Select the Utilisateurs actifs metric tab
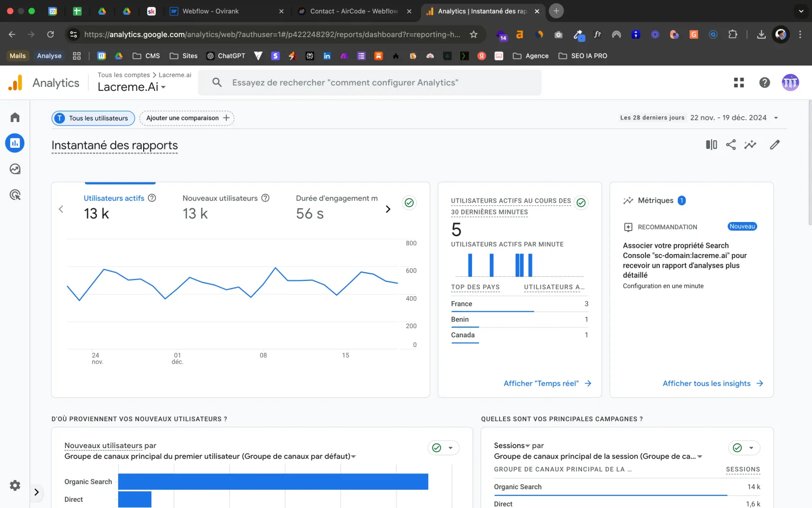Viewport: 812px width, 508px height. pos(120,207)
